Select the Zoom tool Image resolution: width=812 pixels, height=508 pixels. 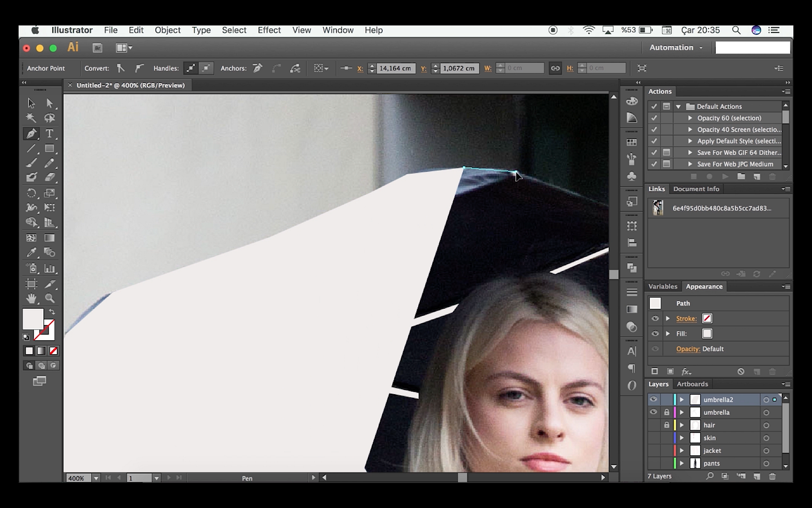click(50, 298)
